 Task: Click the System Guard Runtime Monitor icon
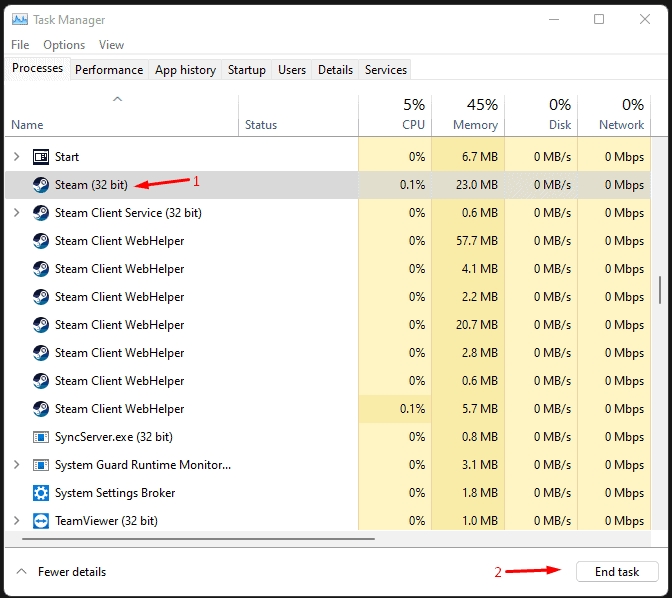coord(41,465)
